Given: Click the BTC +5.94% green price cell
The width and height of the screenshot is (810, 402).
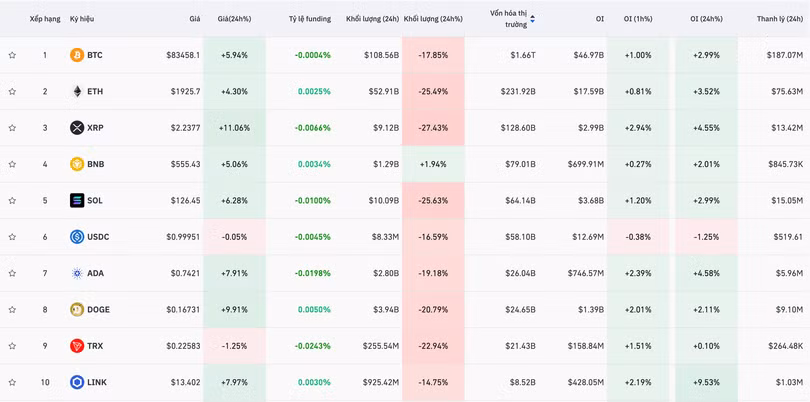Looking at the screenshot, I should point(234,55).
